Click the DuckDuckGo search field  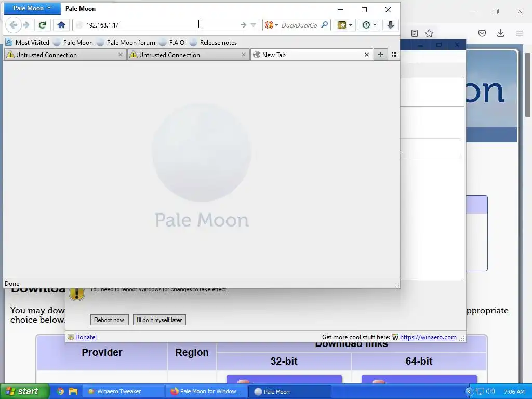coord(299,25)
